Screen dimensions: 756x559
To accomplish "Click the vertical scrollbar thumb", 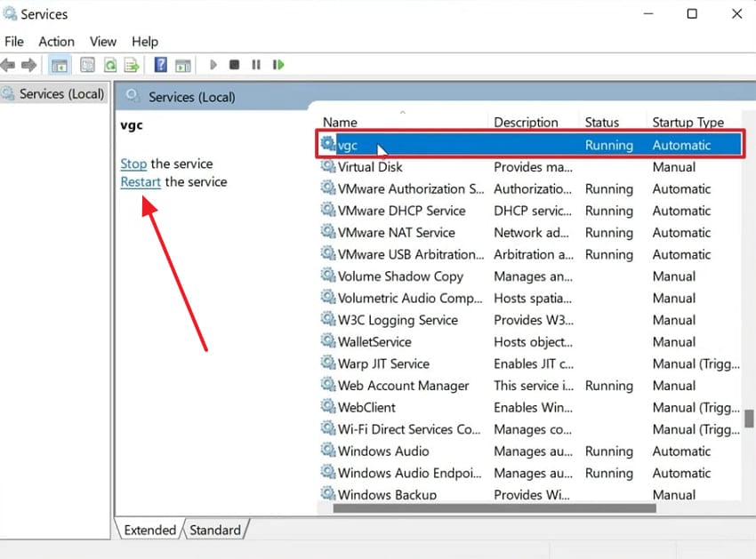I will (748, 419).
